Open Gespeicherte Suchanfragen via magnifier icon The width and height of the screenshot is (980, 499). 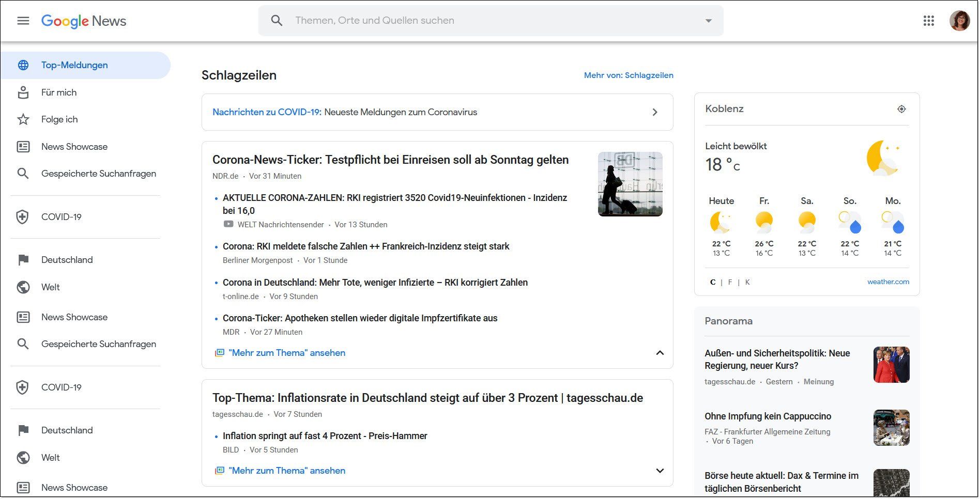point(23,174)
